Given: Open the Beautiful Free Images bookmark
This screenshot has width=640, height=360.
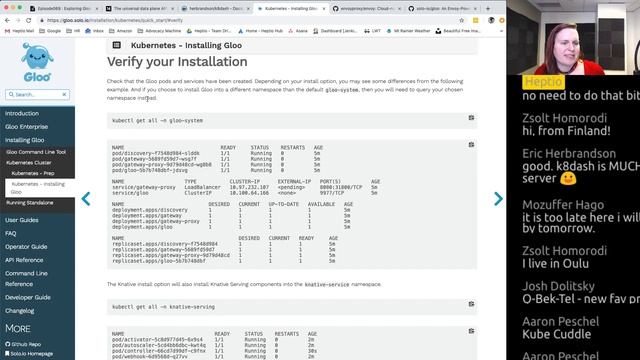Looking at the screenshot, I should [458, 31].
